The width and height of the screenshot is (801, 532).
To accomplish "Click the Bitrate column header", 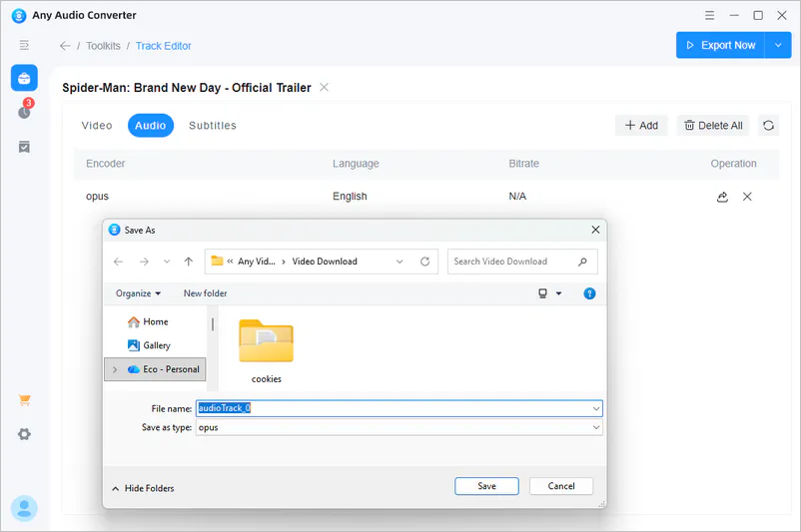I will click(523, 164).
